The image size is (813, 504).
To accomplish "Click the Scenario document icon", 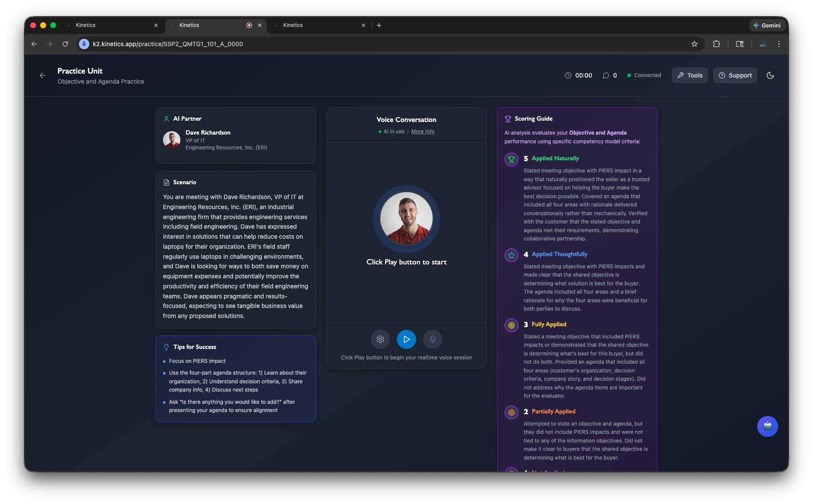I will [166, 183].
